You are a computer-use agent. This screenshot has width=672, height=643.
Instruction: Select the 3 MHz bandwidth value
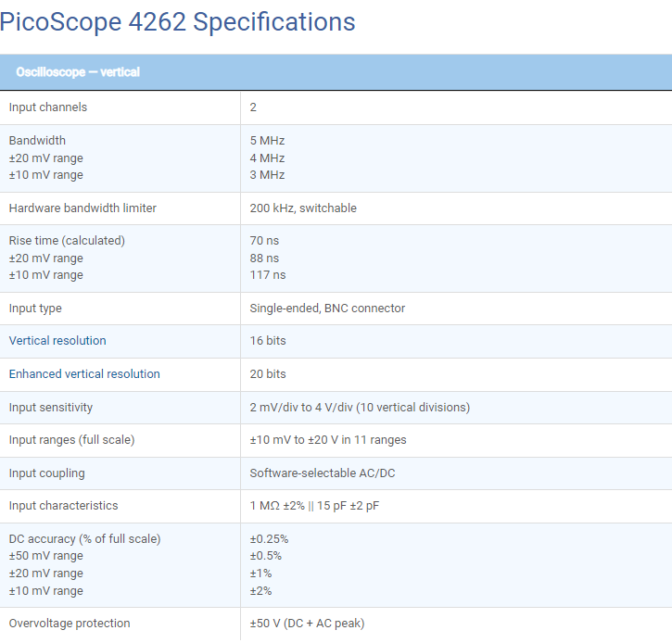(x=268, y=175)
